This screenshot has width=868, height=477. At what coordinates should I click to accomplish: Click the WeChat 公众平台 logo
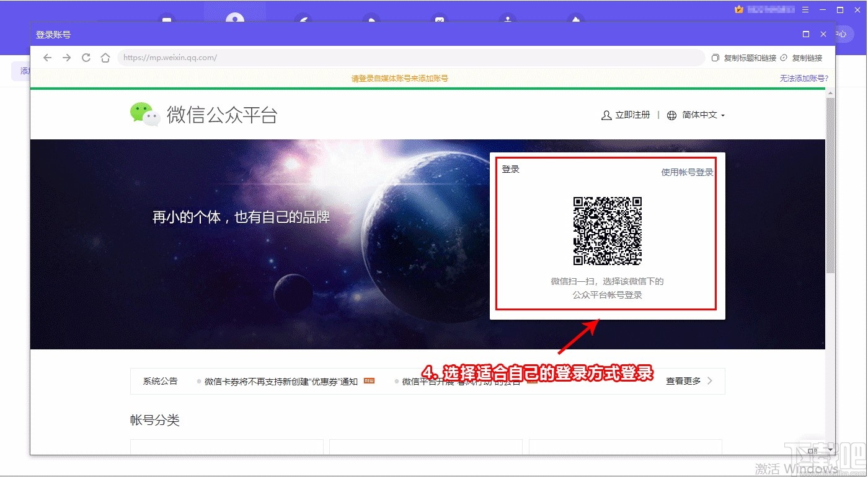point(145,114)
